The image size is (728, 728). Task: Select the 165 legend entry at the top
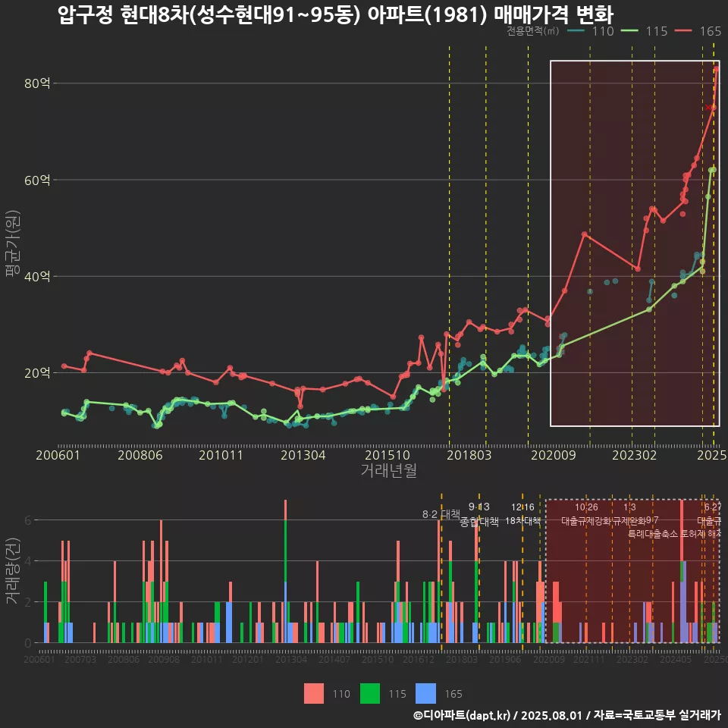pos(711,31)
